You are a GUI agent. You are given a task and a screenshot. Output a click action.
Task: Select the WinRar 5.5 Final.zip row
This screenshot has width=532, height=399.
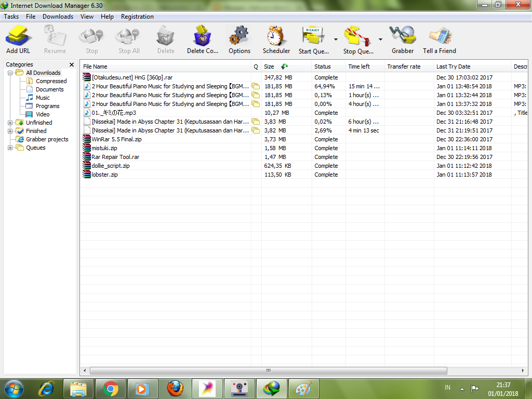(x=304, y=139)
